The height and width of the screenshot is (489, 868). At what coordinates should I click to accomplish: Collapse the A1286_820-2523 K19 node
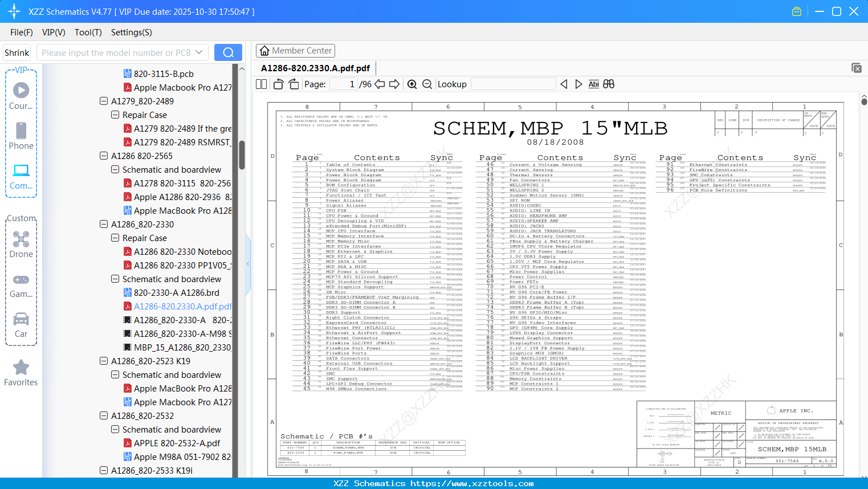[x=104, y=361]
